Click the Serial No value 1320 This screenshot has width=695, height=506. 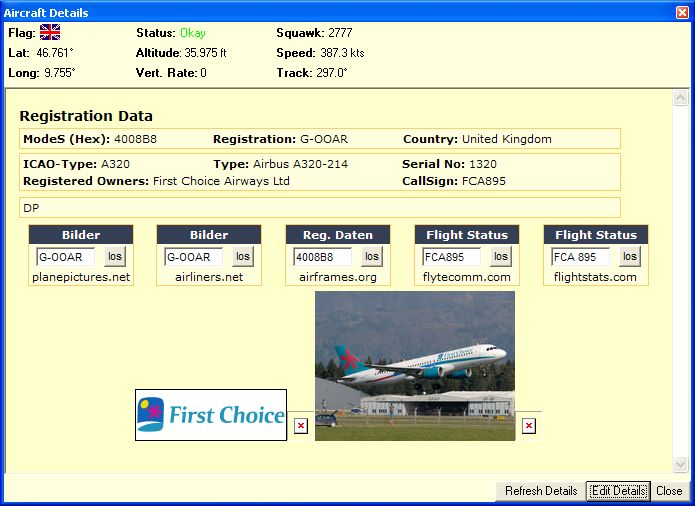pos(483,164)
